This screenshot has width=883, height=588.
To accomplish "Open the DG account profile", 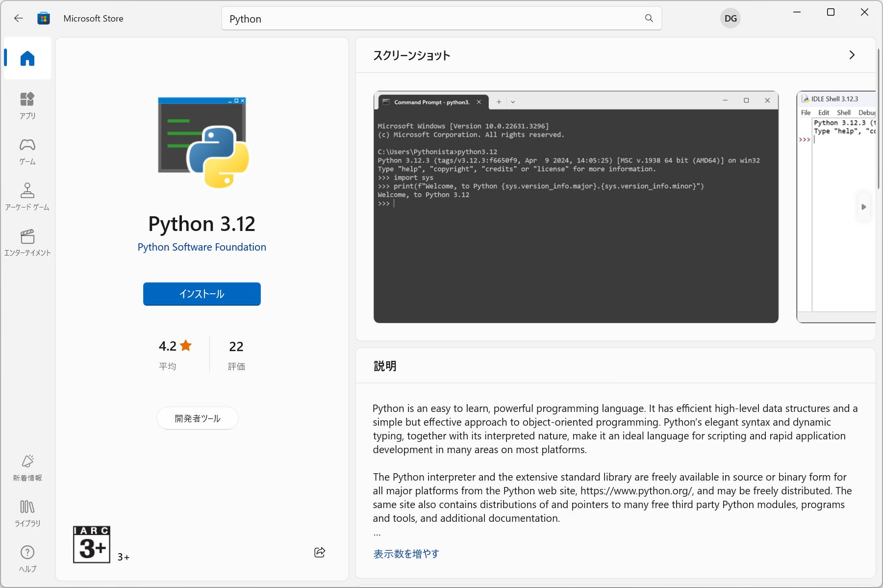I will coord(731,19).
